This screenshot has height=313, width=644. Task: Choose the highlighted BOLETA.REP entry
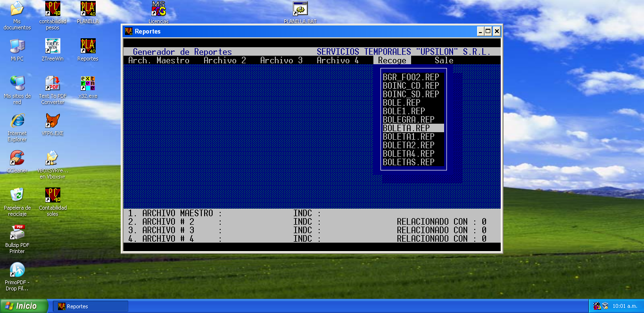pos(413,128)
